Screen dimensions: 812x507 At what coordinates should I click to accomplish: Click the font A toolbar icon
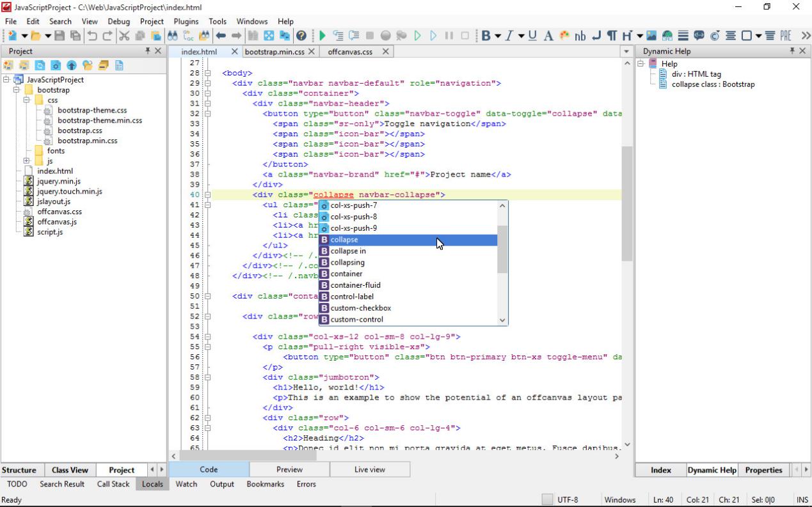click(548, 36)
